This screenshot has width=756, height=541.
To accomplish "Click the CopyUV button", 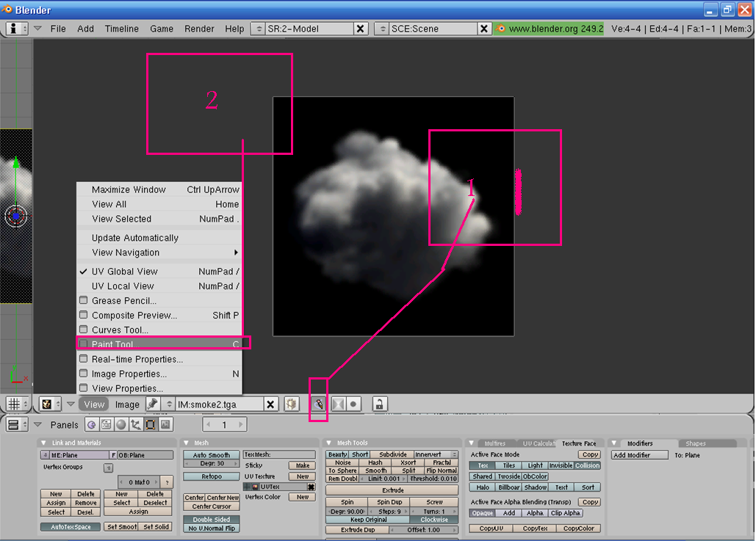I will tap(492, 529).
